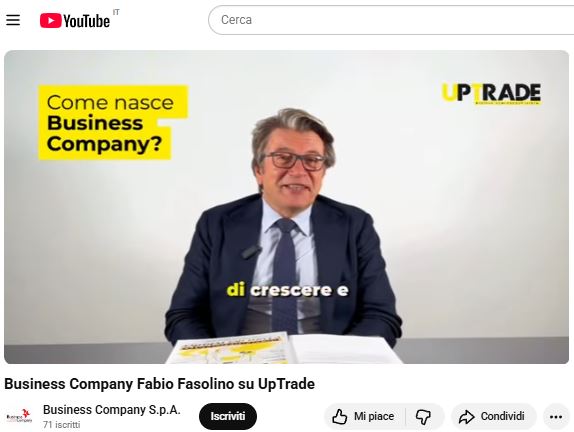
Task: Click the yellow documents on the desk
Action: [232, 349]
